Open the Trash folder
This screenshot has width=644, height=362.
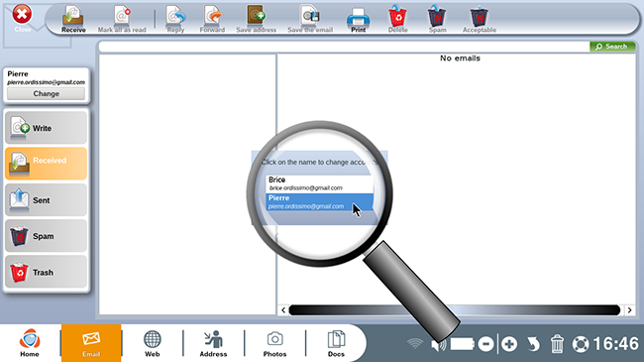click(x=46, y=272)
